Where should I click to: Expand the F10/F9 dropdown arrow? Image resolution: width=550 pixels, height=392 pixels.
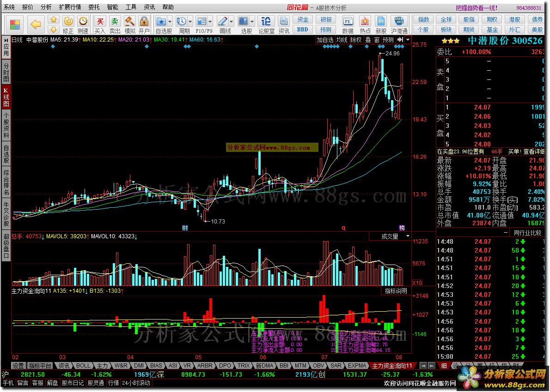coord(210,21)
